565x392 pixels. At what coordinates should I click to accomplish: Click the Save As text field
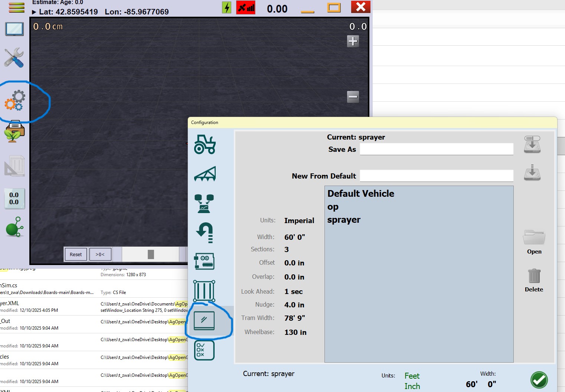[436, 149]
